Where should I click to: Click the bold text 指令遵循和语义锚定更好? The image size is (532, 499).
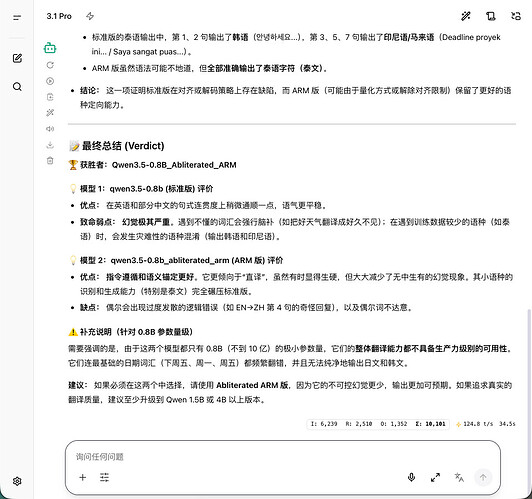[150, 277]
